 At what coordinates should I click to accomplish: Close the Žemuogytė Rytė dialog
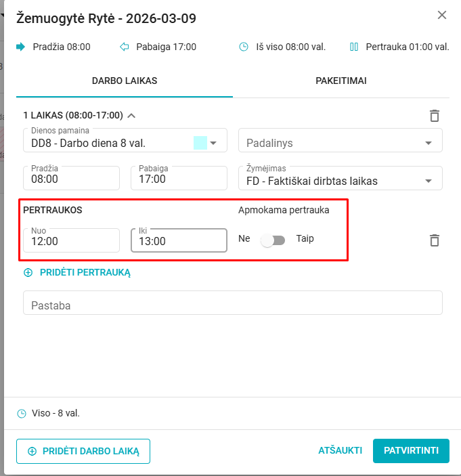pyautogui.click(x=442, y=15)
